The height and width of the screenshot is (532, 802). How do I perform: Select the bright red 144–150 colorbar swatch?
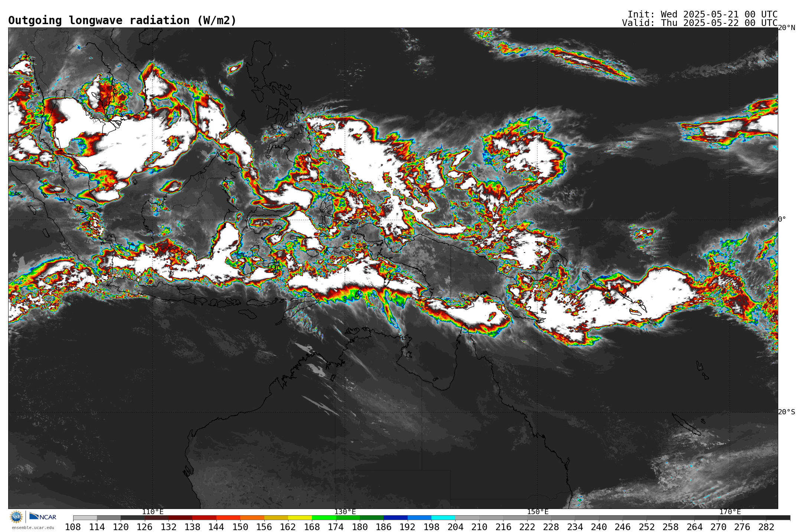[228, 518]
